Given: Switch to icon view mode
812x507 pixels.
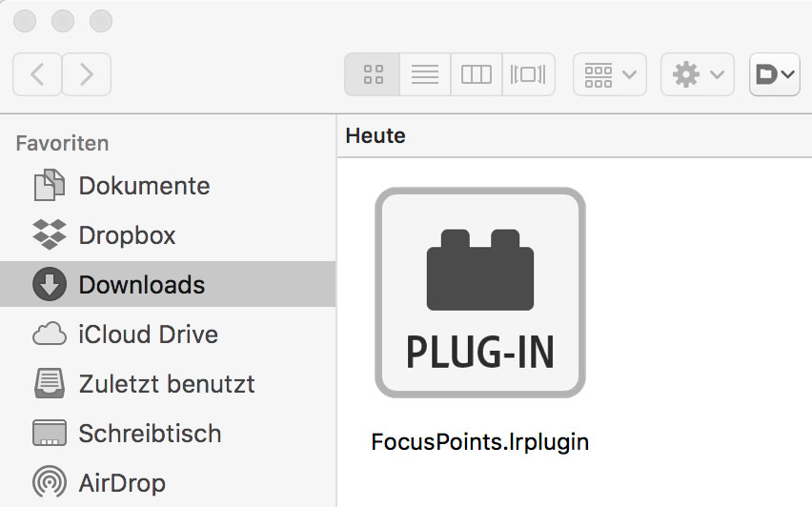Looking at the screenshot, I should click(374, 74).
